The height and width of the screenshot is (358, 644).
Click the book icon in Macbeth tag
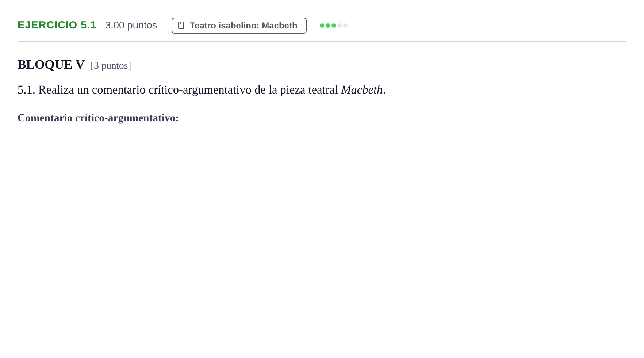point(181,25)
